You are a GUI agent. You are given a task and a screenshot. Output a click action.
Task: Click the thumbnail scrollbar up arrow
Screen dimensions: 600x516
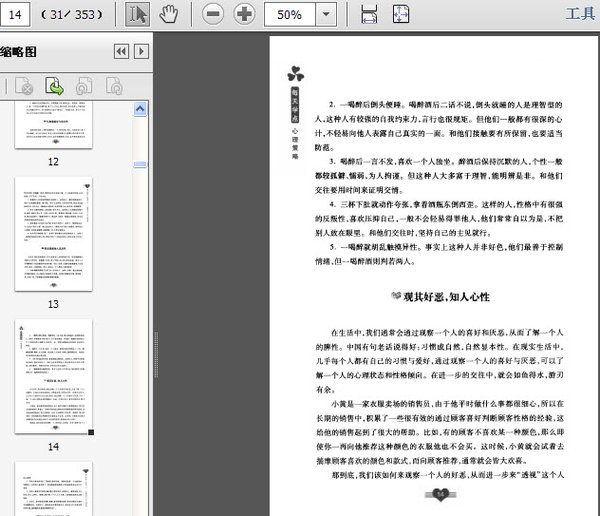(x=140, y=109)
